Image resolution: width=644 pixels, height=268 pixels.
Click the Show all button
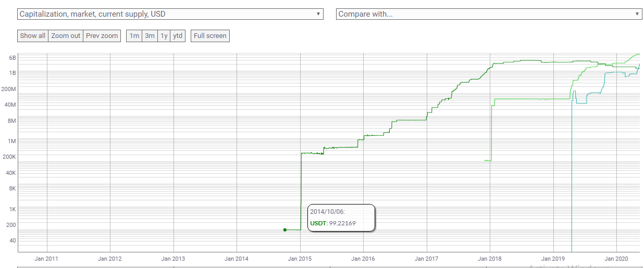pyautogui.click(x=33, y=36)
